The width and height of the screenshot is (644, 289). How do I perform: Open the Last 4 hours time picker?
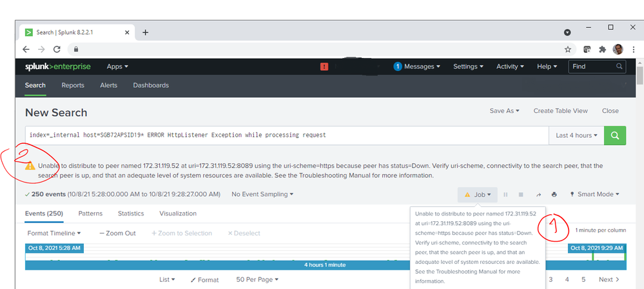576,135
